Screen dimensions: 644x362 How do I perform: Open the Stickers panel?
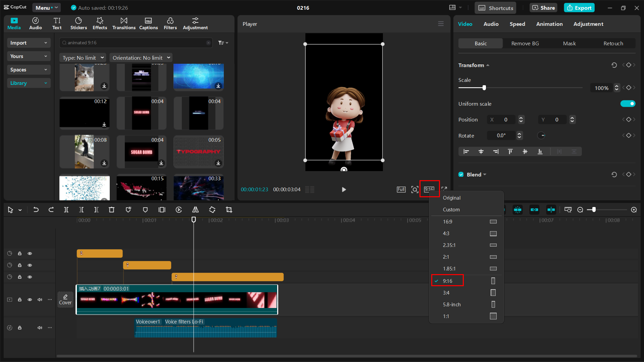(x=79, y=23)
